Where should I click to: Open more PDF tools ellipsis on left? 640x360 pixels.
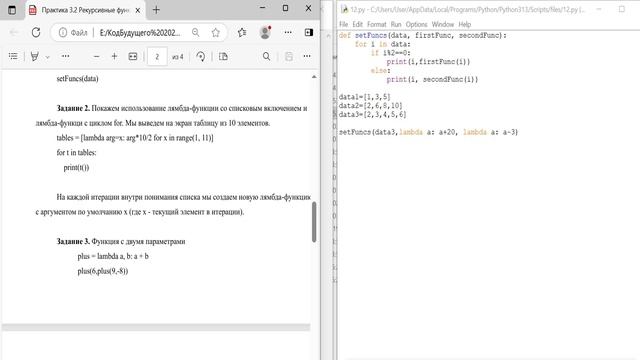click(x=65, y=56)
